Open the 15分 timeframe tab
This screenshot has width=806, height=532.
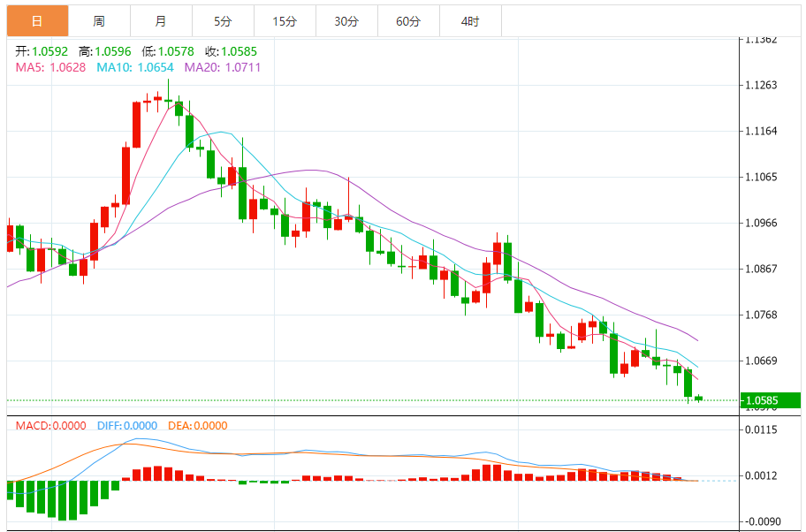(x=285, y=21)
